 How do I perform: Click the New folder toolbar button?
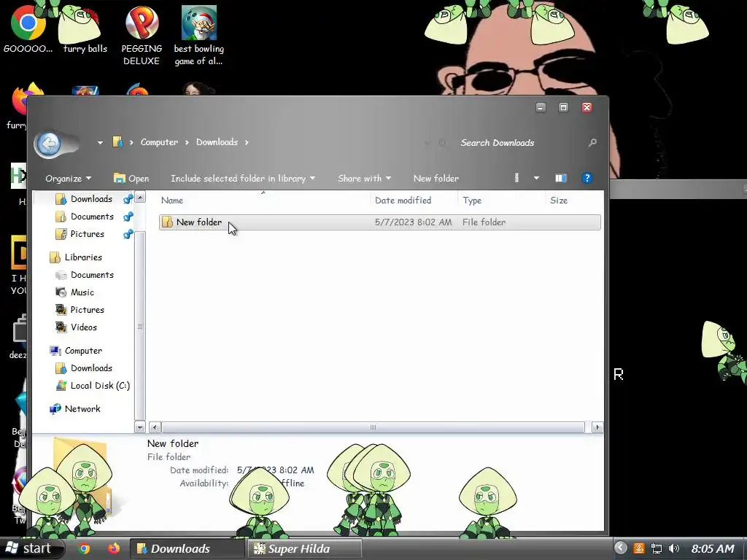click(x=436, y=179)
